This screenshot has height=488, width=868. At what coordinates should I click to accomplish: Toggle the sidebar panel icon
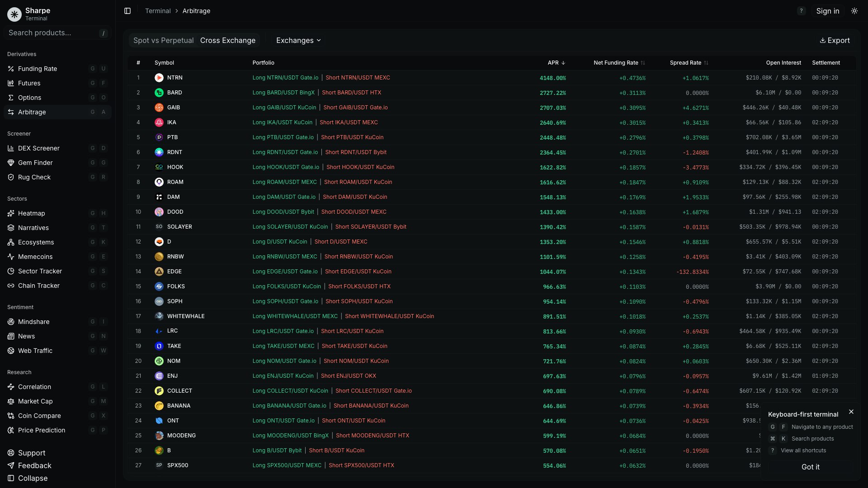point(127,11)
